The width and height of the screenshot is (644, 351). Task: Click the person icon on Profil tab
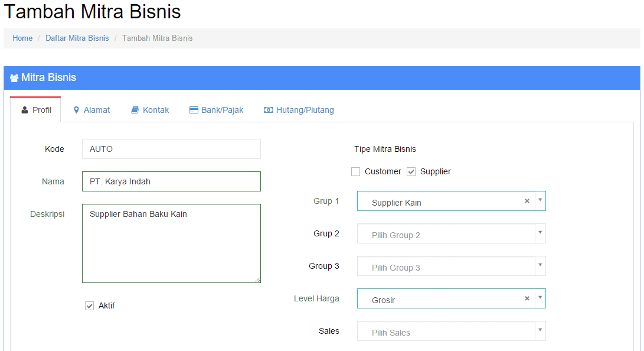[x=25, y=110]
